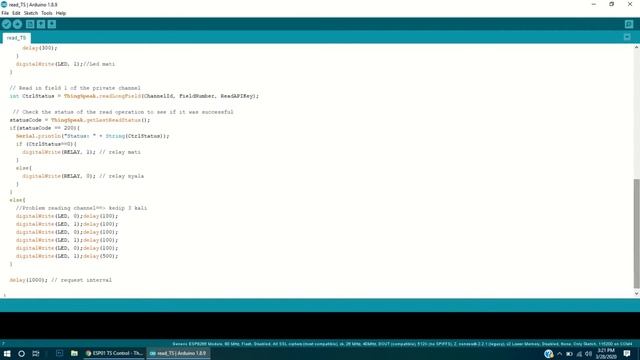Open network status icon in tray

tap(579, 354)
